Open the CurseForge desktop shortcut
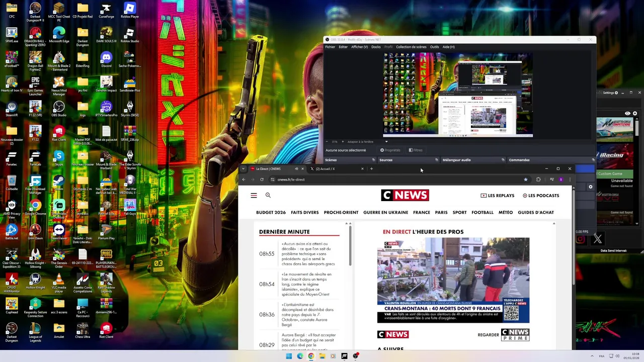Viewport: 644px width, 362px height. (106, 11)
